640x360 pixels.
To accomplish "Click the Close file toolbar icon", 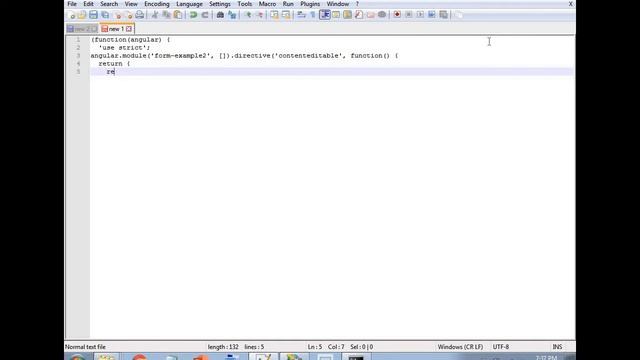I will pos(118,15).
